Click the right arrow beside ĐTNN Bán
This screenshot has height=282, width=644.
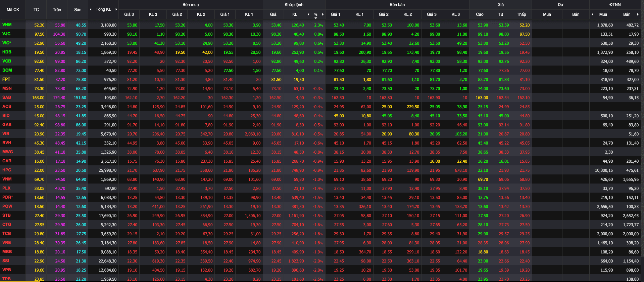coord(638,14)
